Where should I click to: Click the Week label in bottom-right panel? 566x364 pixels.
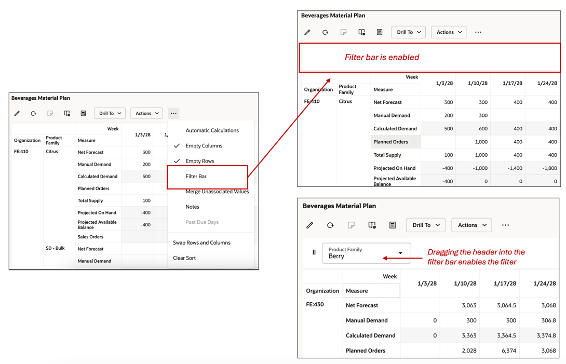(390, 276)
